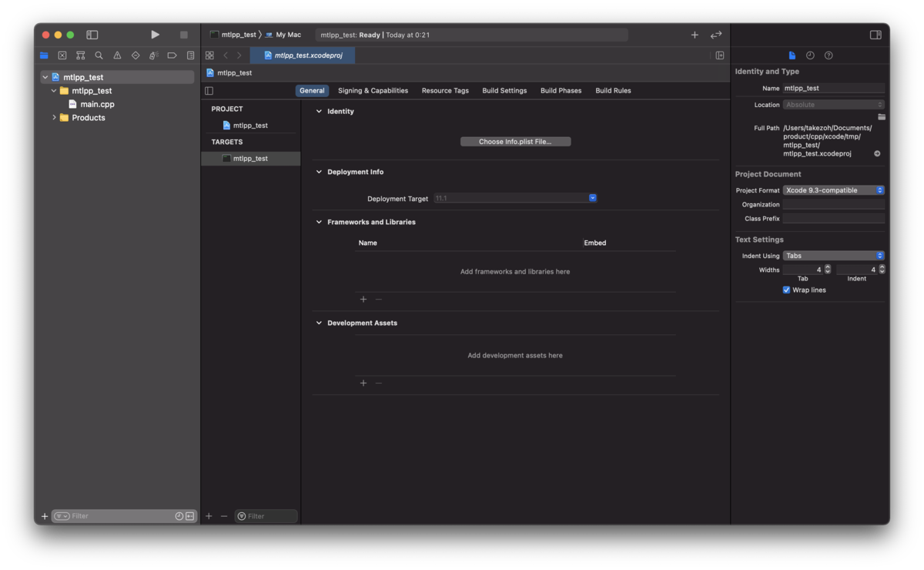Screen dimensions: 924x570
Task: Reveal full path in Finder arrow
Action: tap(877, 153)
